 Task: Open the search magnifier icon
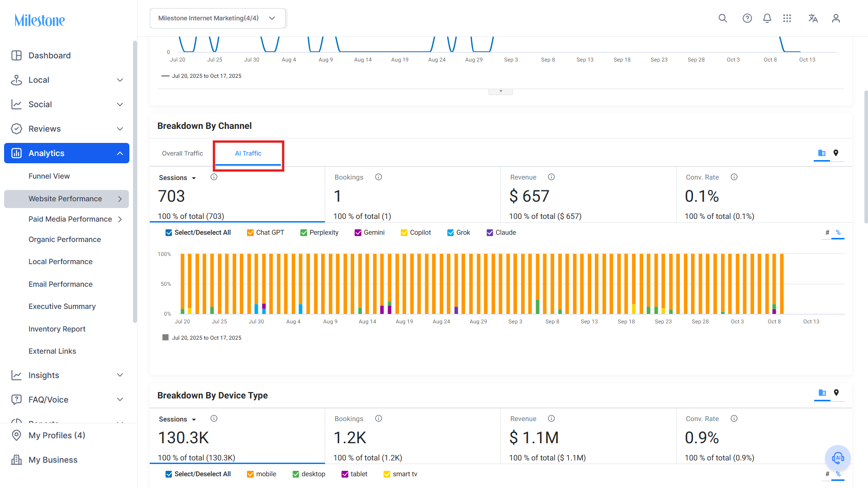tap(723, 18)
